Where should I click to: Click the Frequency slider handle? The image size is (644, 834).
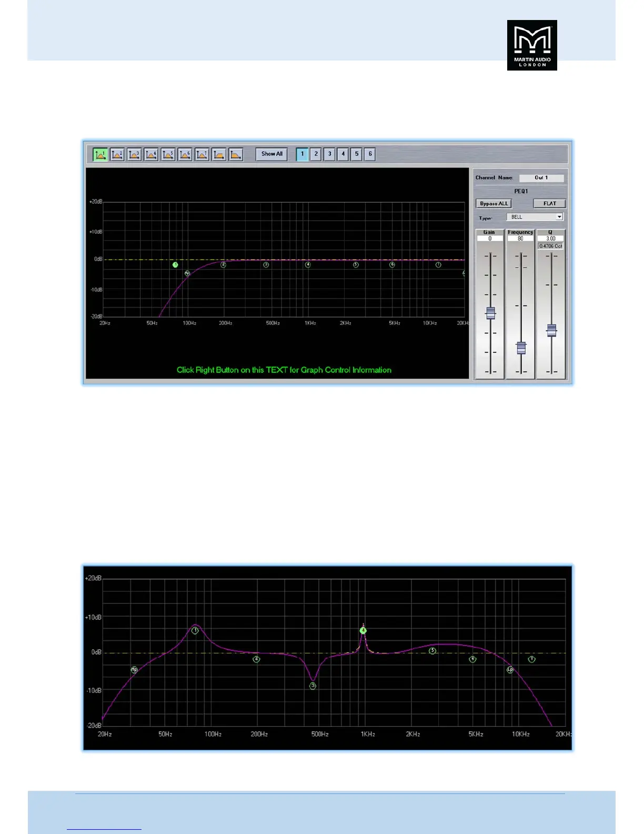[x=521, y=348]
